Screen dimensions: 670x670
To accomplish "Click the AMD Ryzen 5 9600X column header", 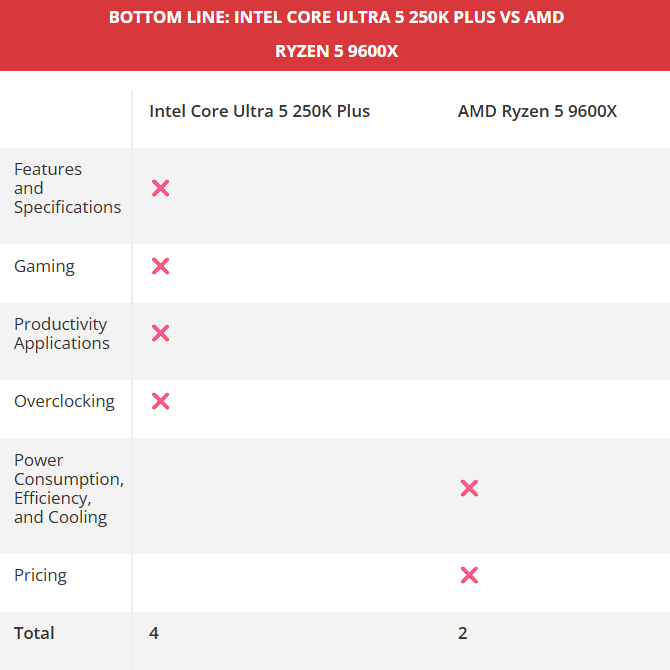I will pyautogui.click(x=537, y=111).
